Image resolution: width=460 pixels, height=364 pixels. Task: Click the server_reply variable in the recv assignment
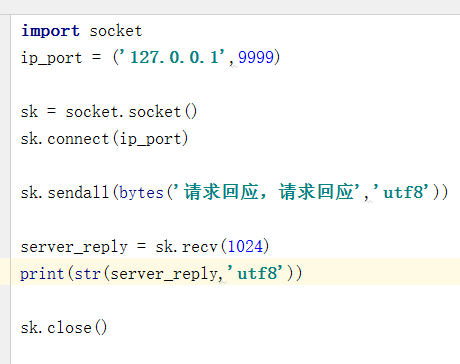(x=74, y=247)
